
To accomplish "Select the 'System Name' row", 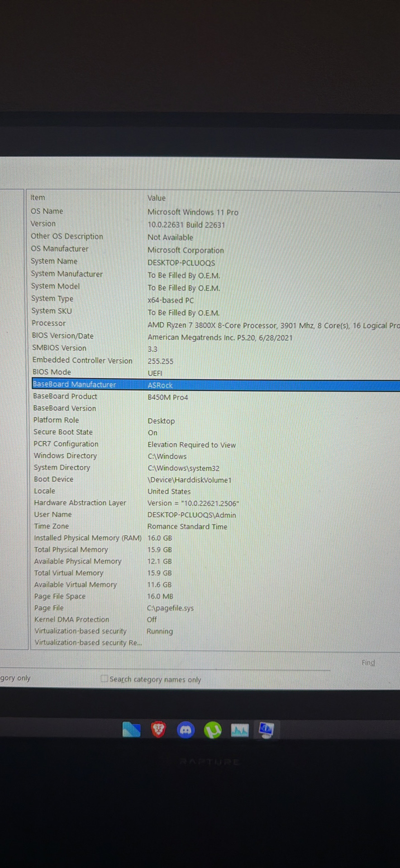I will (215, 262).
